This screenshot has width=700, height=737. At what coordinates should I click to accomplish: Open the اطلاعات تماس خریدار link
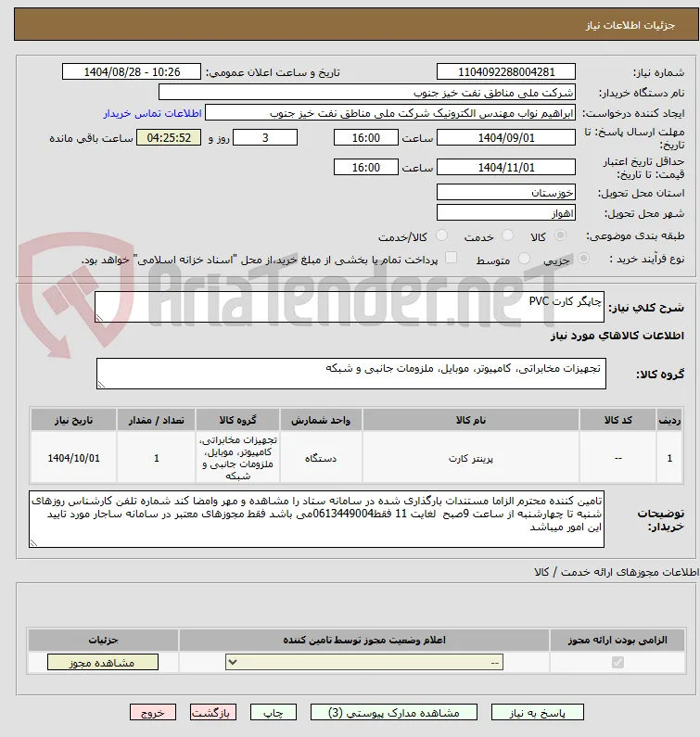coord(152,114)
